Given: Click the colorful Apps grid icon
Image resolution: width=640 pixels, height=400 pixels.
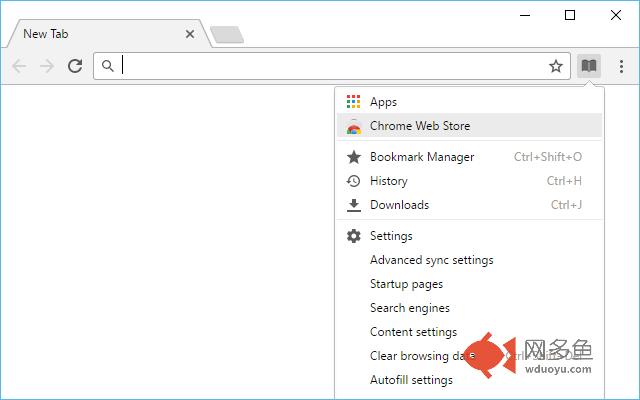Looking at the screenshot, I should [353, 102].
